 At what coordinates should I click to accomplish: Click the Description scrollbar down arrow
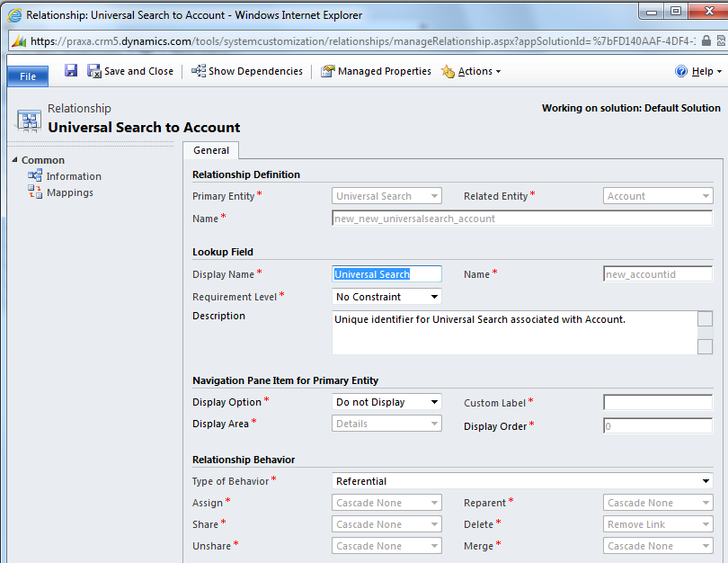[705, 346]
